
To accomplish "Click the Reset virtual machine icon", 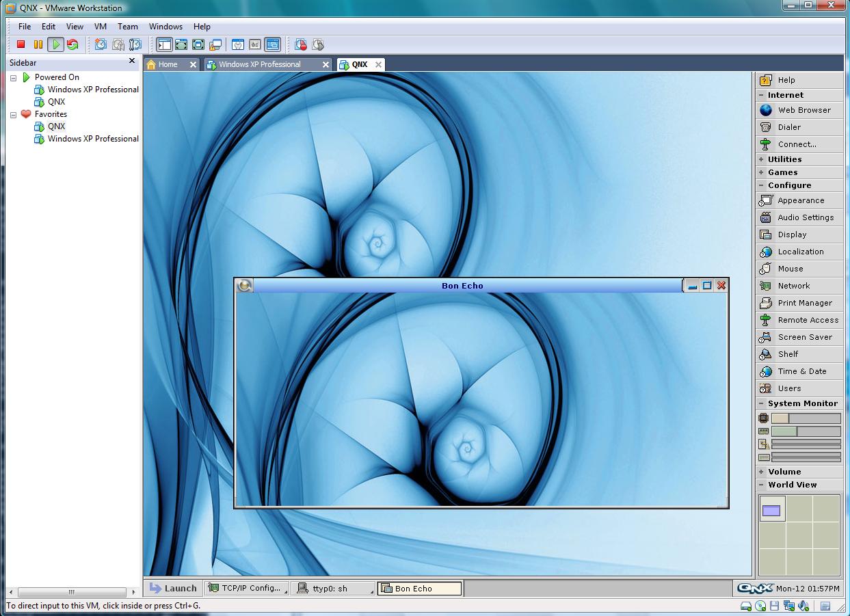I will click(x=72, y=44).
